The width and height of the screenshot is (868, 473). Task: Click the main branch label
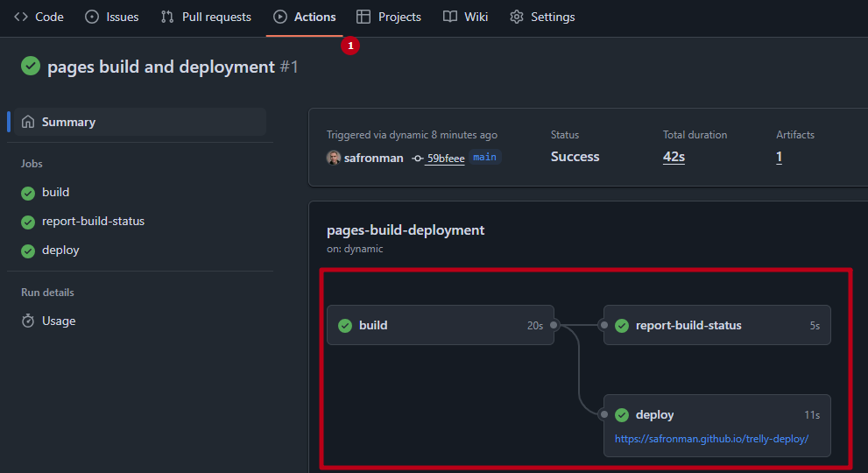pos(484,157)
